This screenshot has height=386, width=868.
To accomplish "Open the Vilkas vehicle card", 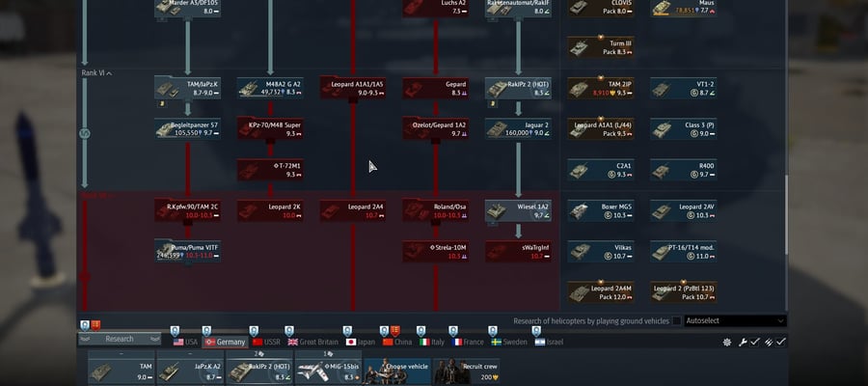I will click(x=601, y=252).
